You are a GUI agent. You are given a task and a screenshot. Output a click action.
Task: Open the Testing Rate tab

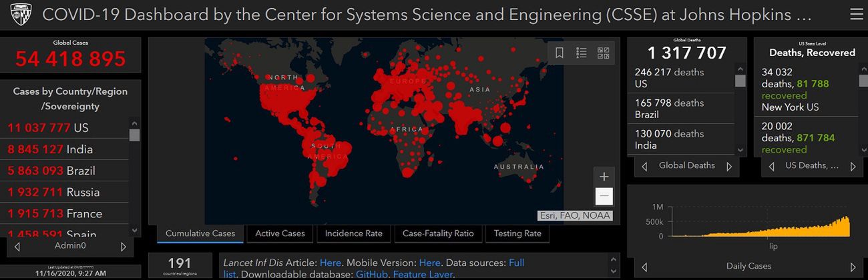point(517,233)
